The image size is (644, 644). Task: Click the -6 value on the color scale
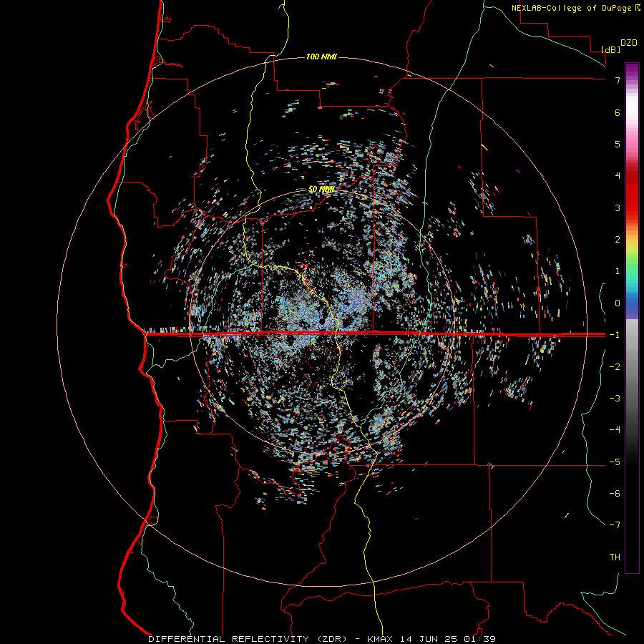615,494
